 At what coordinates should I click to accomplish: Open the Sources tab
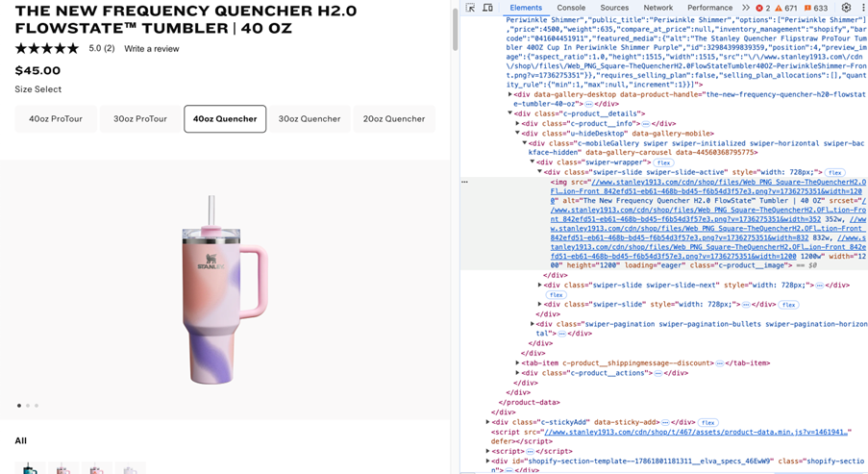(x=614, y=8)
